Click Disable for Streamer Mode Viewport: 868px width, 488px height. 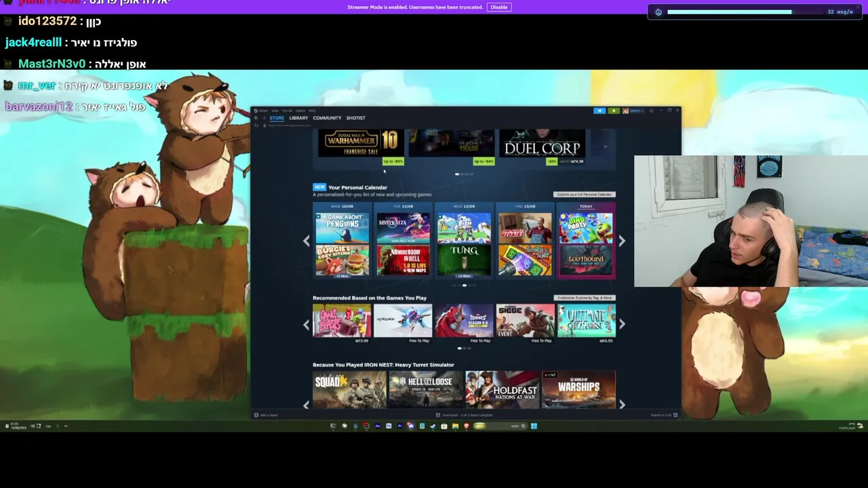point(499,7)
